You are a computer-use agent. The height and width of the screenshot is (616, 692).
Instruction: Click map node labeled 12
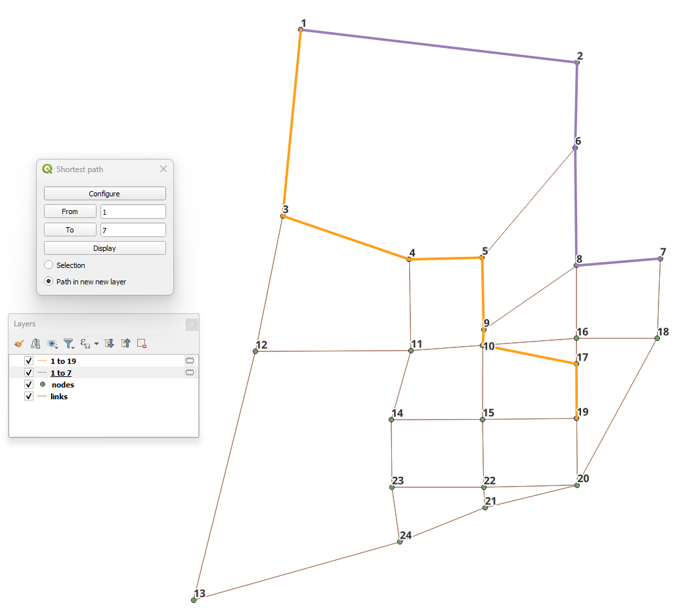pyautogui.click(x=255, y=351)
